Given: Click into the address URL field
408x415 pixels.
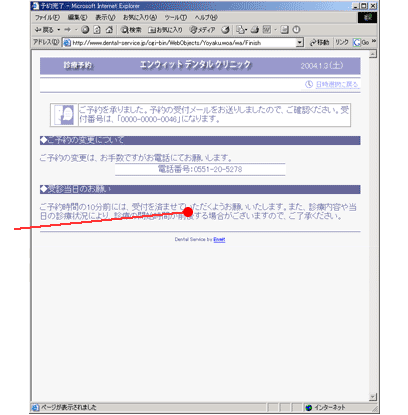Looking at the screenshot, I should (183, 43).
